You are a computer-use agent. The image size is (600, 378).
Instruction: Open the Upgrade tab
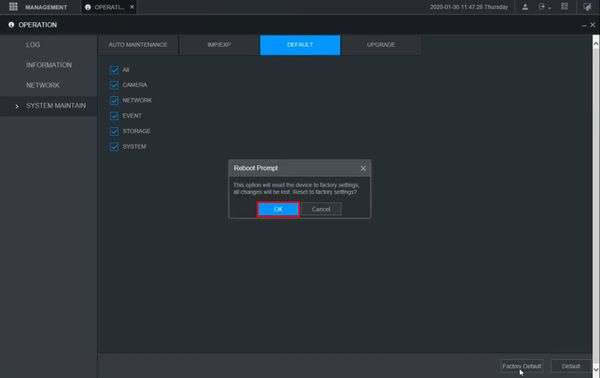pos(381,45)
